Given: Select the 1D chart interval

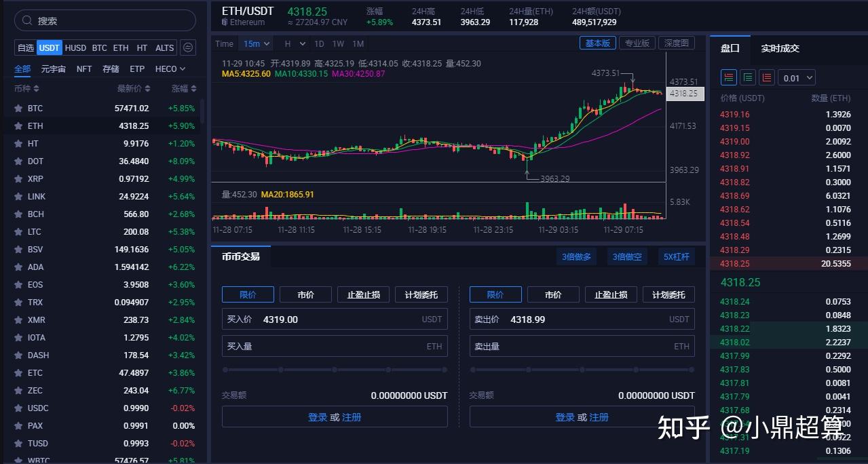Looking at the screenshot, I should point(319,43).
